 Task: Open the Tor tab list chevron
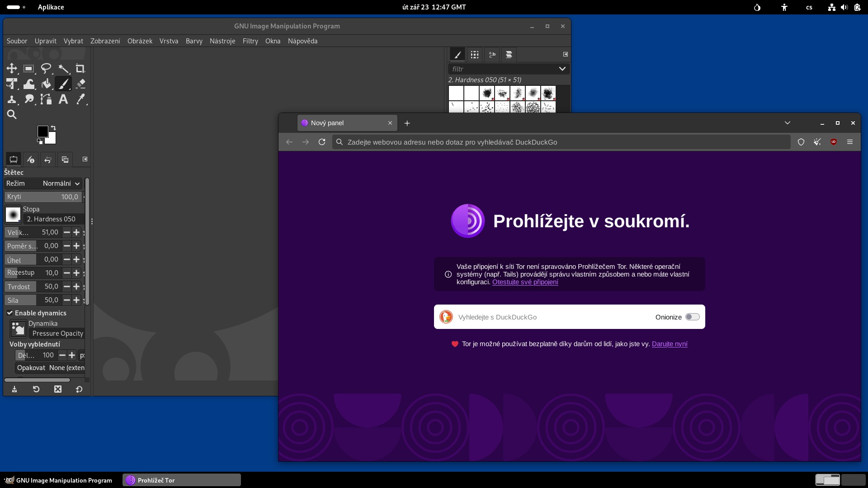point(788,123)
